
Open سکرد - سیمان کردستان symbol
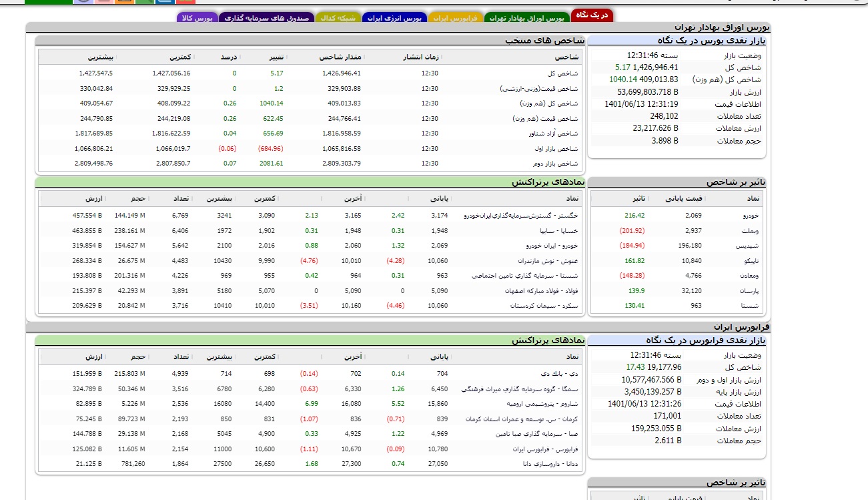(545, 306)
